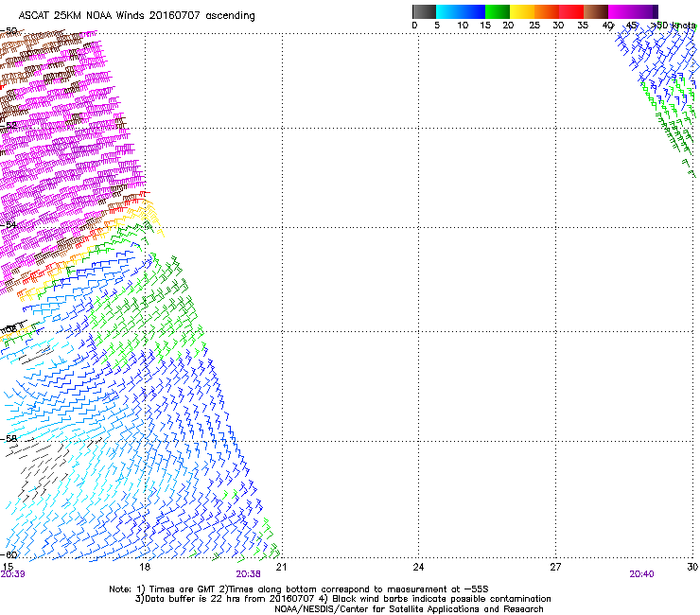Click the purple '20:39' swath time label

[13, 574]
